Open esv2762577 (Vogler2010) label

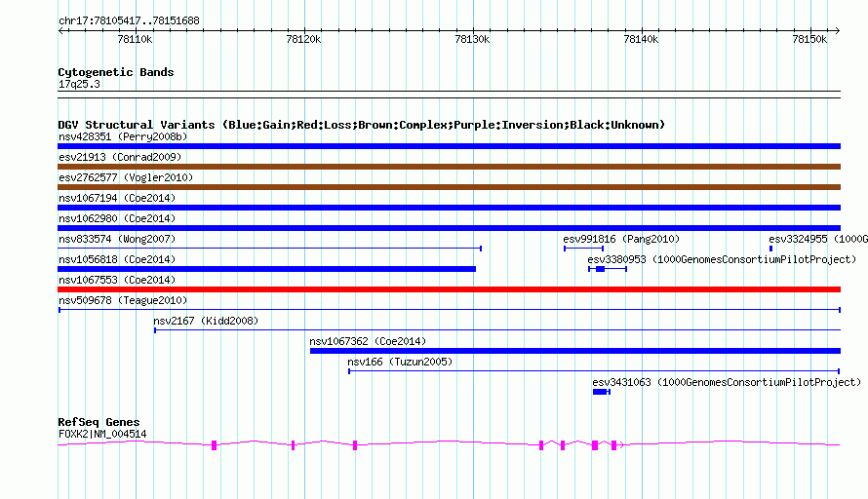tap(126, 177)
